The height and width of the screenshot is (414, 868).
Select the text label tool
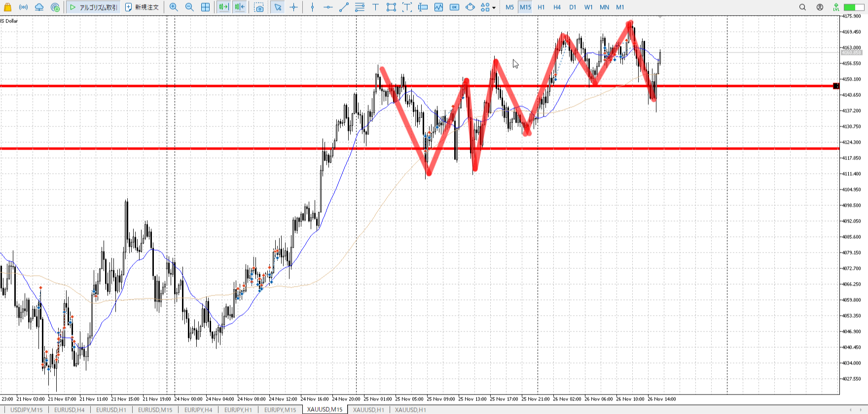pos(375,7)
